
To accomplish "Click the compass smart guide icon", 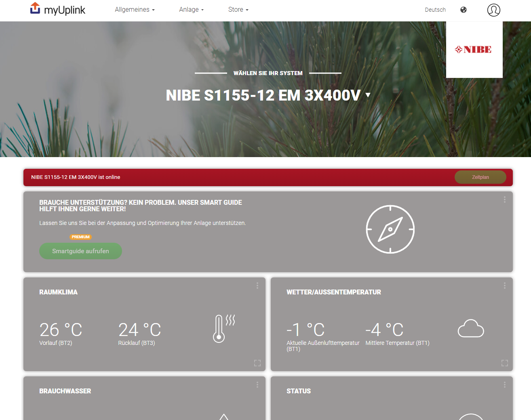I will click(x=390, y=229).
